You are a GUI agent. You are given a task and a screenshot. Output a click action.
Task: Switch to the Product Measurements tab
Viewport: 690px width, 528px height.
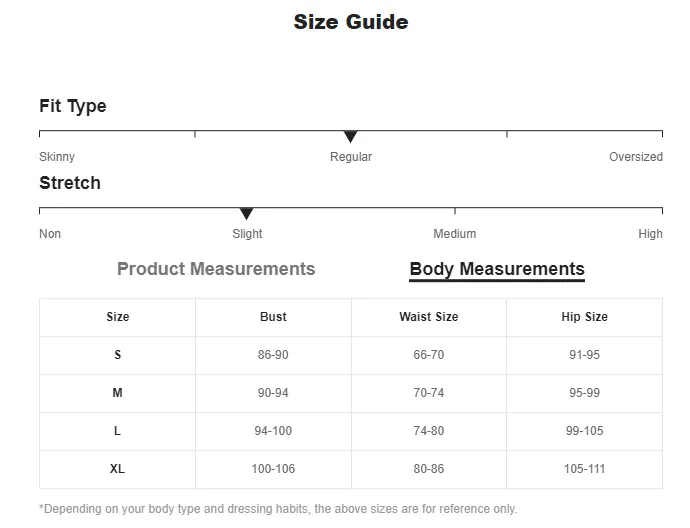216,269
